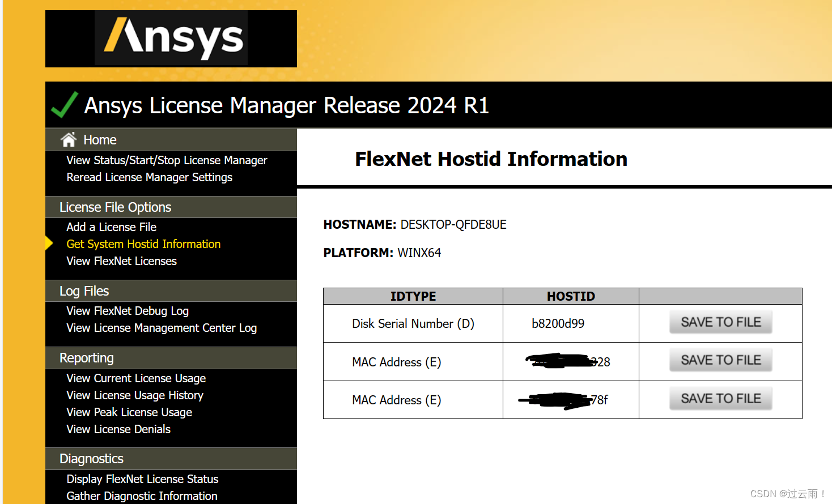The image size is (832, 504).
Task: Click the IDTYPE column header
Action: 413,296
